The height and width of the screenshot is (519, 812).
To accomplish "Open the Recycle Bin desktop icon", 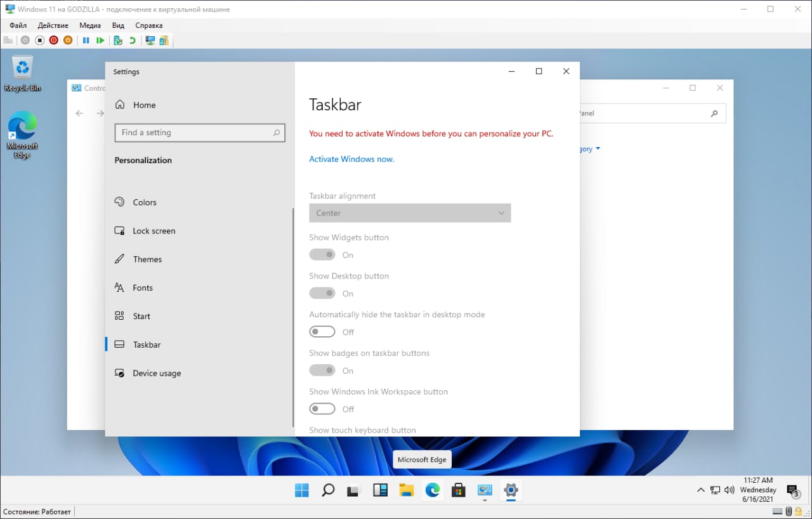I will (23, 74).
